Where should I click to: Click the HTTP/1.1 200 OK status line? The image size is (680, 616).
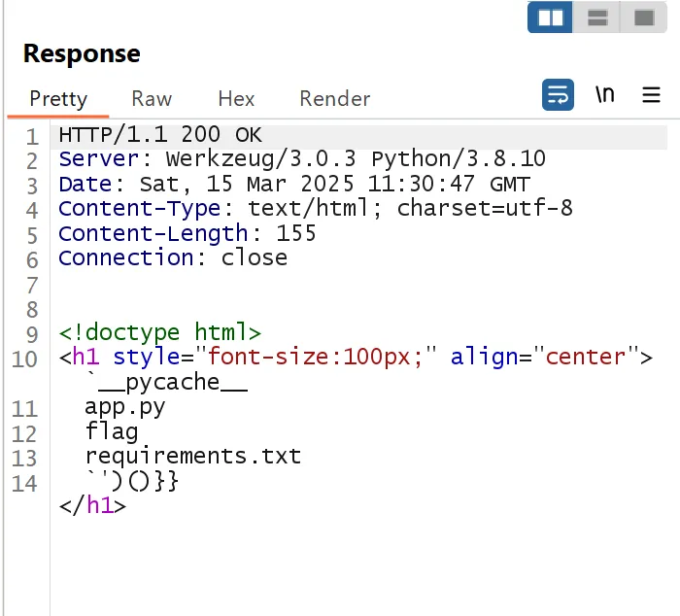160,135
